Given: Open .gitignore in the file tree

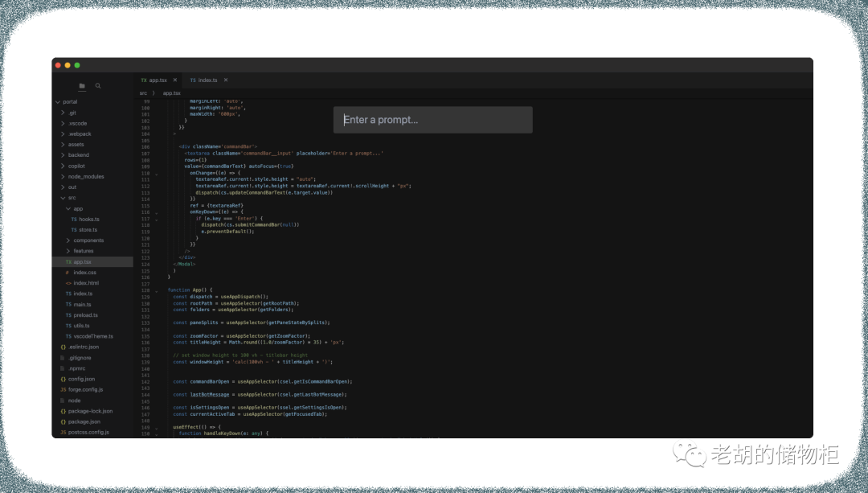Looking at the screenshot, I should pos(80,358).
